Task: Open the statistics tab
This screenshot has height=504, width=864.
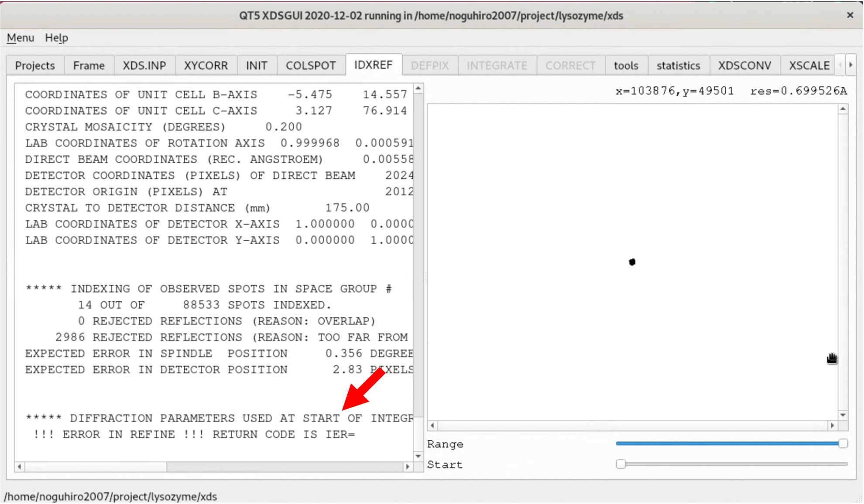Action: pyautogui.click(x=678, y=65)
